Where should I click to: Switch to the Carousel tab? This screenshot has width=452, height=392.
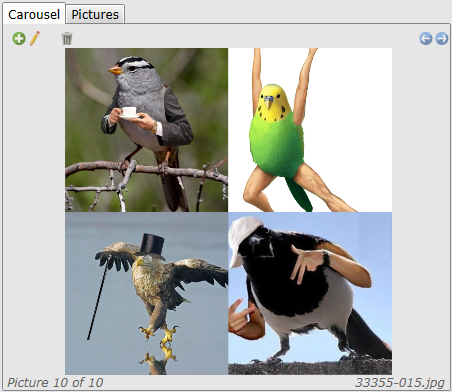34,15
